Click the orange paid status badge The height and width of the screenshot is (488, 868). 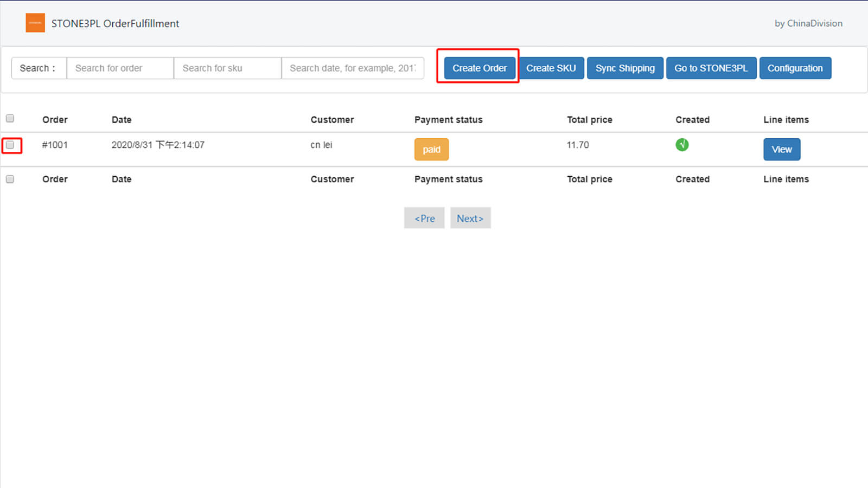click(431, 150)
